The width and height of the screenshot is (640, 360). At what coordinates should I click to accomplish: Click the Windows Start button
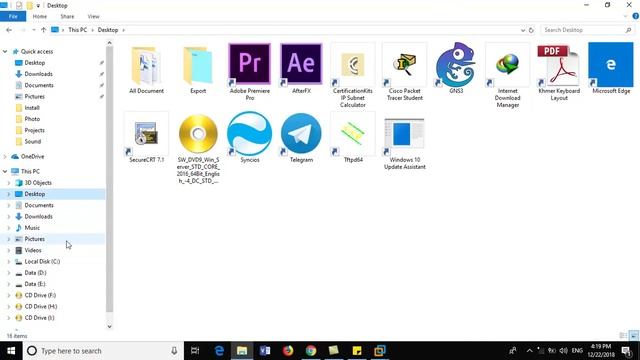(11, 351)
